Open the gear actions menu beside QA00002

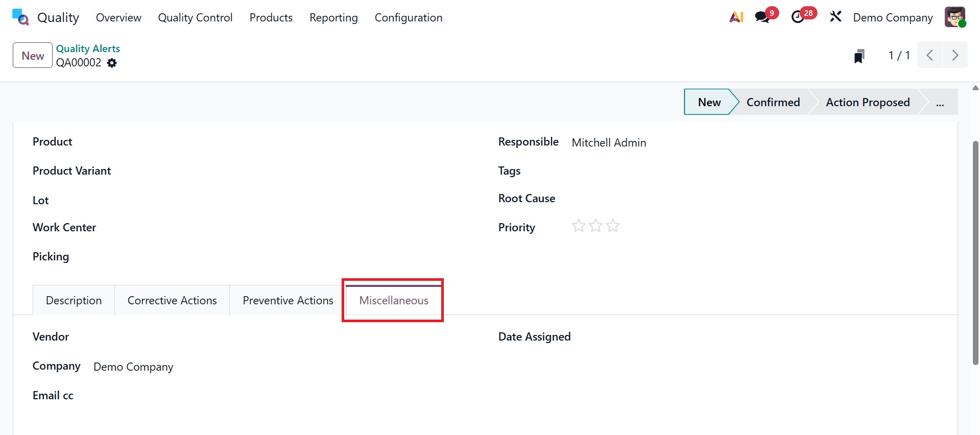112,63
